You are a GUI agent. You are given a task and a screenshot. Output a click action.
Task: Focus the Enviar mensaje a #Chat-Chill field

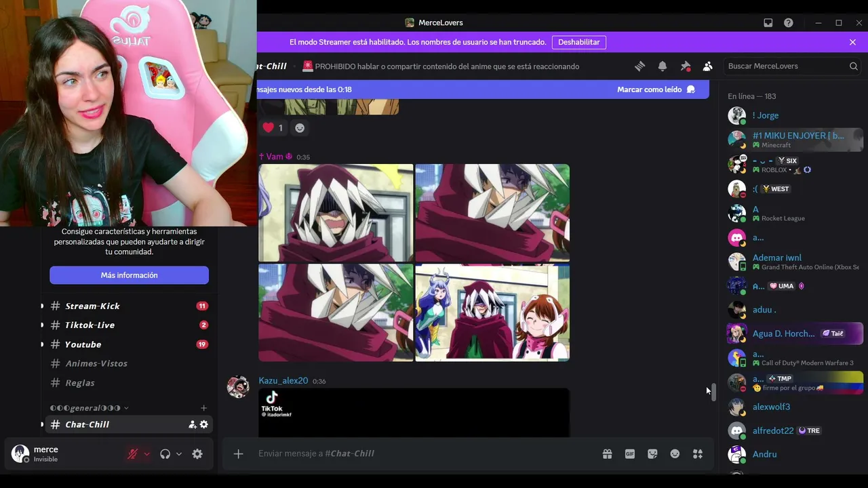[424, 453]
